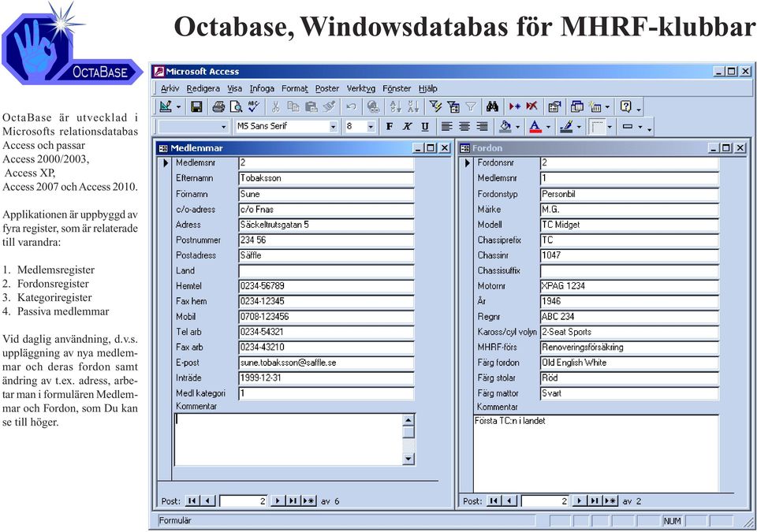The width and height of the screenshot is (757, 532).
Task: Run the ABC spelling check icon
Action: tap(253, 106)
